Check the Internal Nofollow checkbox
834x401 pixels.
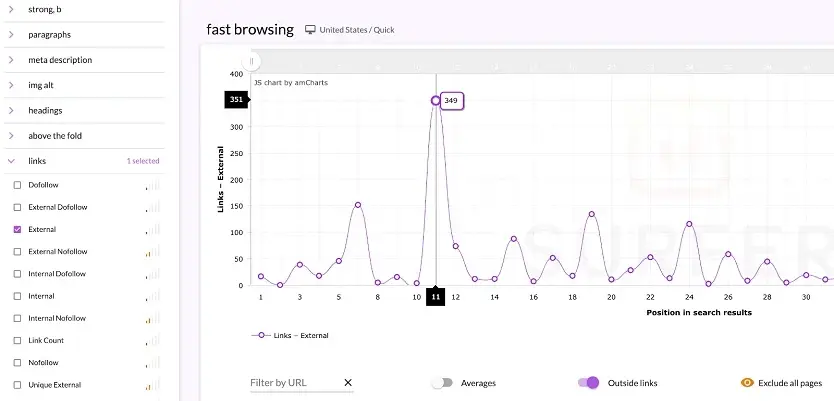[x=17, y=319]
